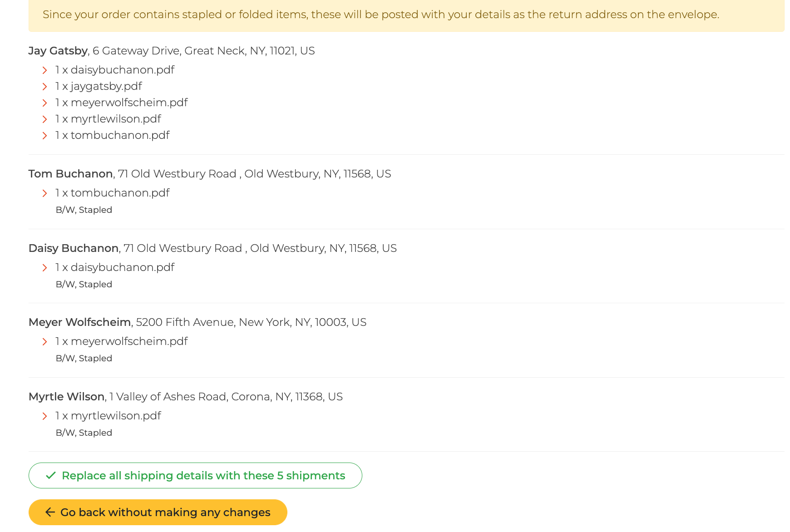This screenshot has height=532, width=790.
Task: Click chevron beside daisybuchanon.pdf under Jay Gatsby
Action: click(x=44, y=70)
